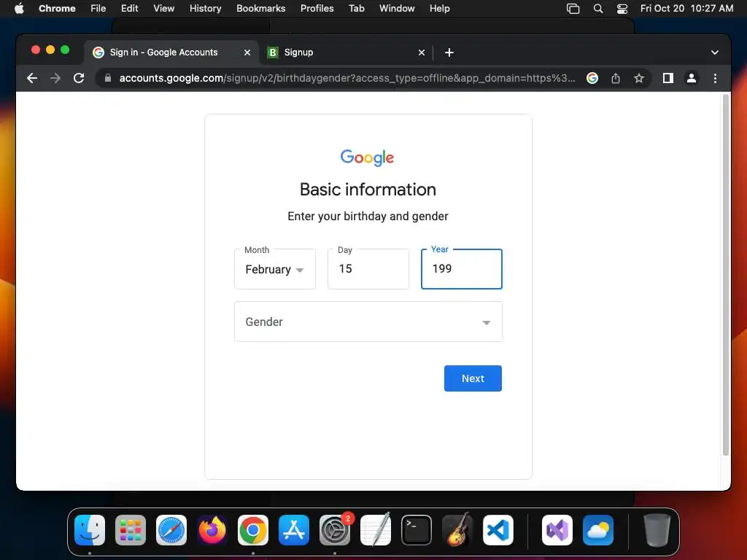This screenshot has height=560, width=747.
Task: Select the Sign in - Google Accounts tab
Action: [x=172, y=52]
